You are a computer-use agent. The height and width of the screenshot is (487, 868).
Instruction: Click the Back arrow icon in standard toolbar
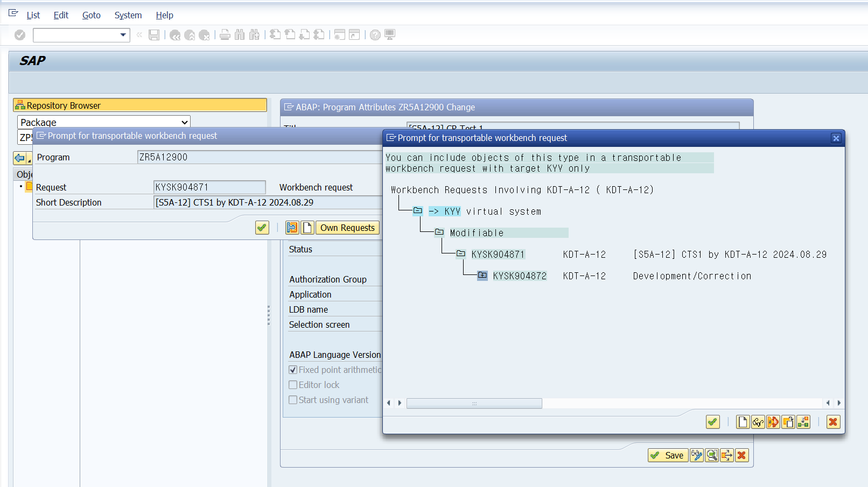(175, 35)
